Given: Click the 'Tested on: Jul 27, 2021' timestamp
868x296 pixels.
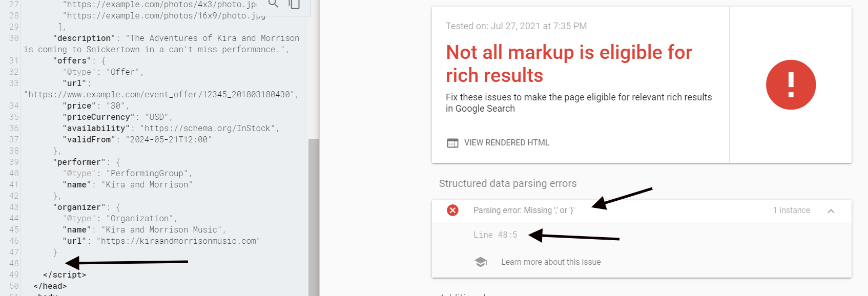Looking at the screenshot, I should pos(516,26).
